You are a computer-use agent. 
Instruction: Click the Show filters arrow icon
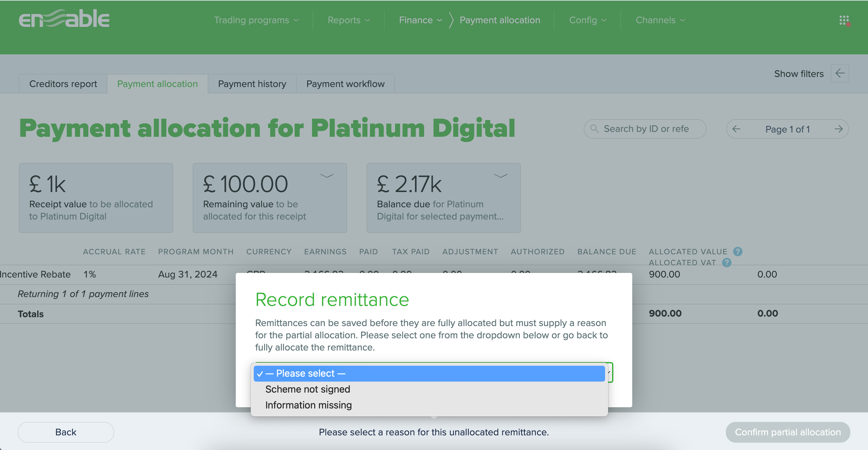coord(840,73)
